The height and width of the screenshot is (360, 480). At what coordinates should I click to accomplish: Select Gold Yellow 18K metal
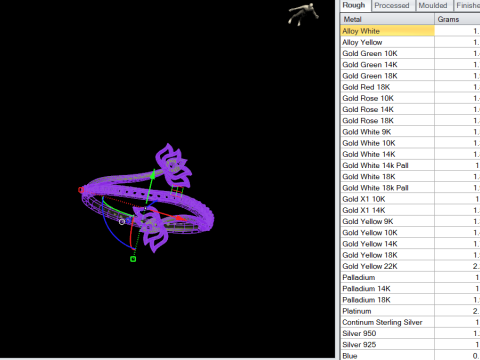click(410, 255)
